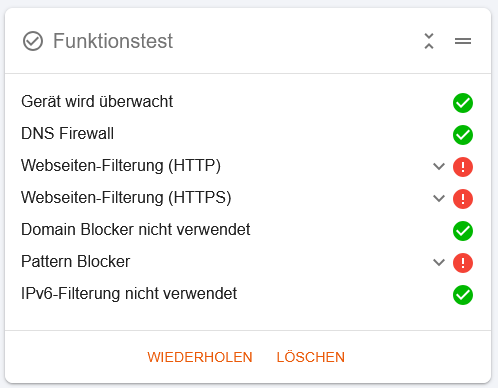Select the IPv6-Filterung nicht verwendet label
Image resolution: width=498 pixels, height=388 pixels.
click(x=129, y=294)
